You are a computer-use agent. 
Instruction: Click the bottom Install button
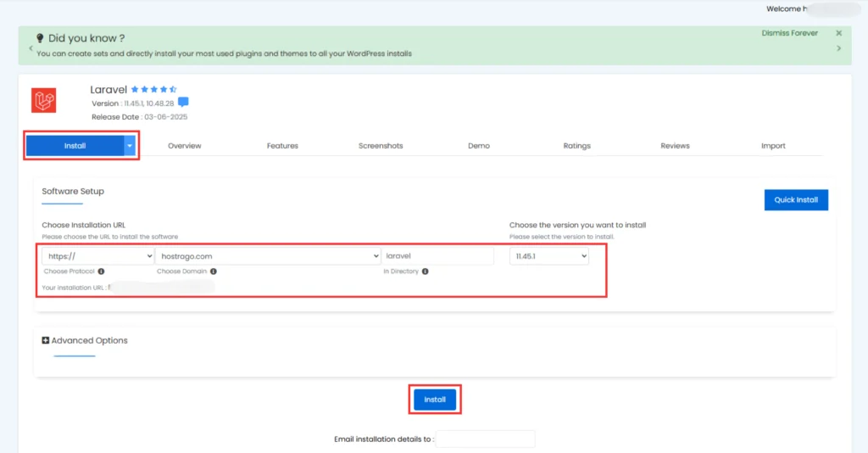click(x=435, y=400)
